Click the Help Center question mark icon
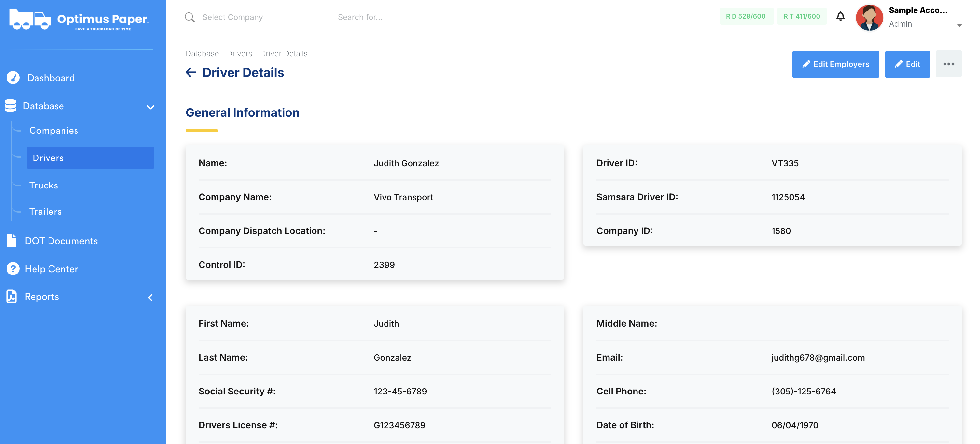 coord(13,269)
